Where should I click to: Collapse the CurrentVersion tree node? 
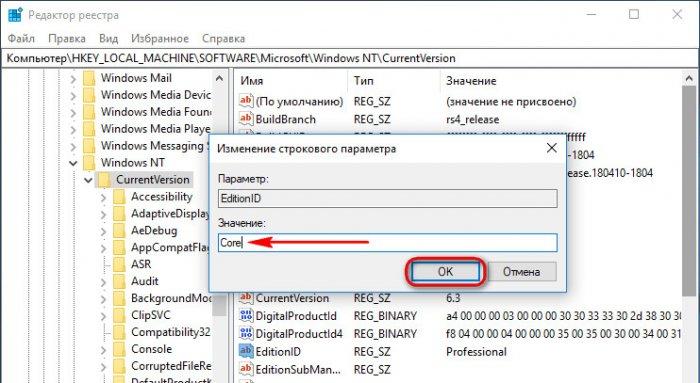click(x=88, y=180)
